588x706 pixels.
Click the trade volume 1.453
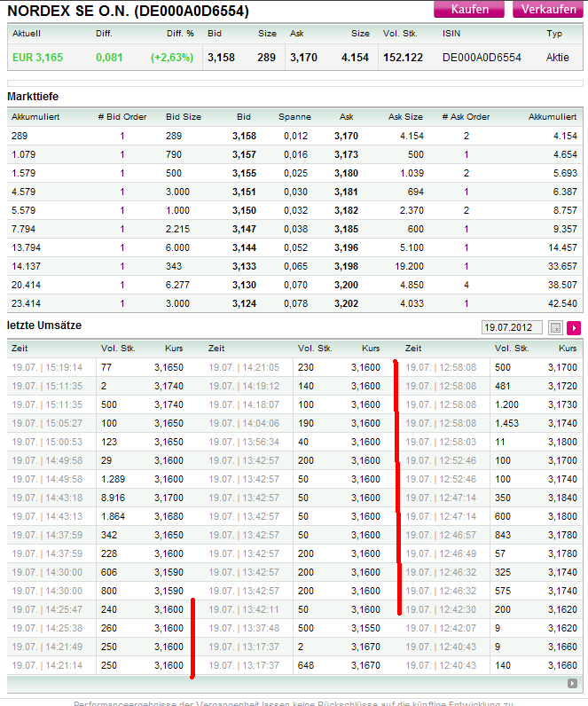coord(507,424)
